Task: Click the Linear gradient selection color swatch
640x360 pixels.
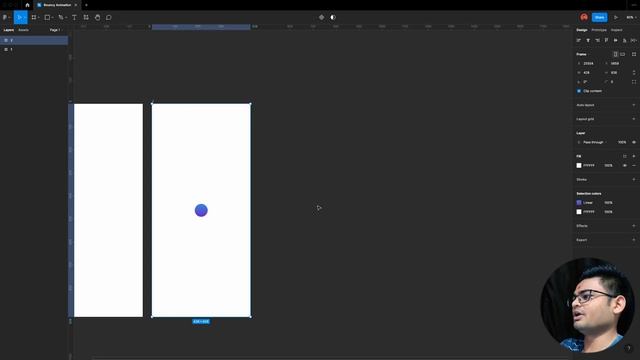Action: pos(579,203)
